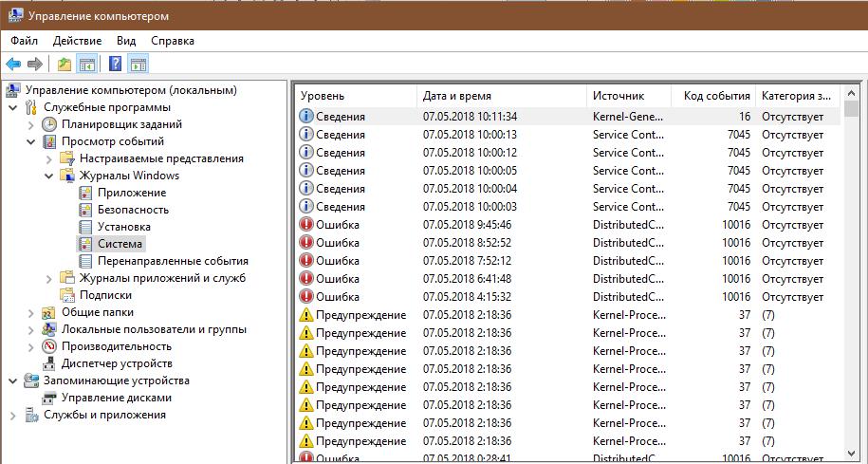Viewport: 868px width, 464px height.
Task: Collapse the Журналы Windows tree node
Action: (x=48, y=176)
